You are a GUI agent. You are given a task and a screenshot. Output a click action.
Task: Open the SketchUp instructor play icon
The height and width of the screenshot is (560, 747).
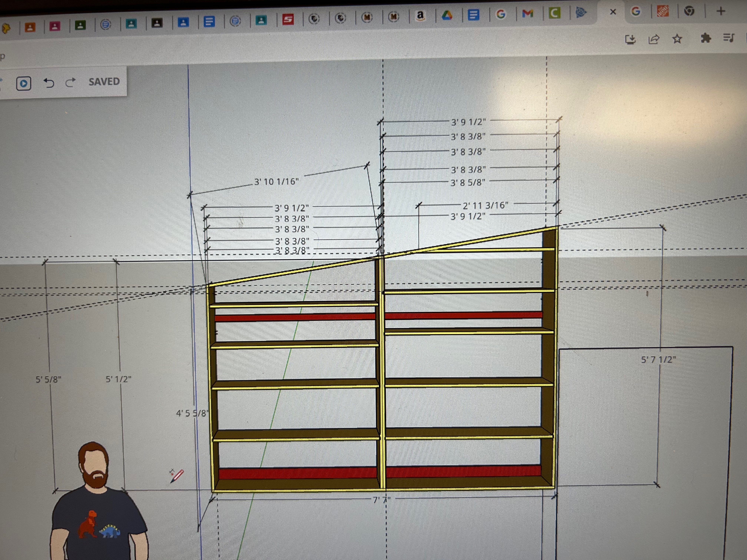24,83
